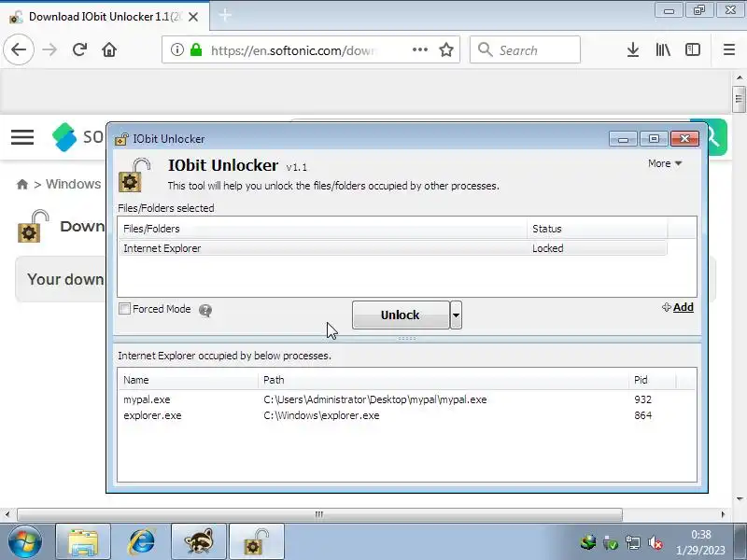Click the Windows breadcrumb link
This screenshot has height=560, width=747.
coord(74,184)
